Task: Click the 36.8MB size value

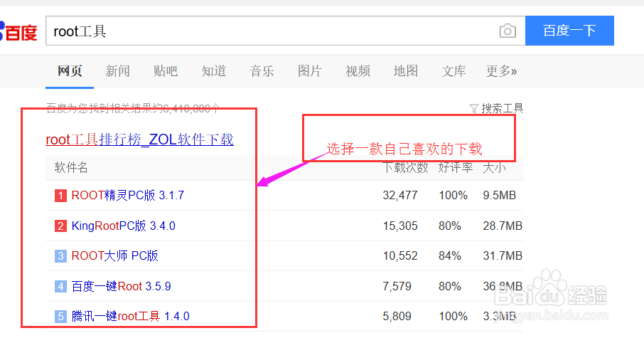Action: [x=503, y=286]
